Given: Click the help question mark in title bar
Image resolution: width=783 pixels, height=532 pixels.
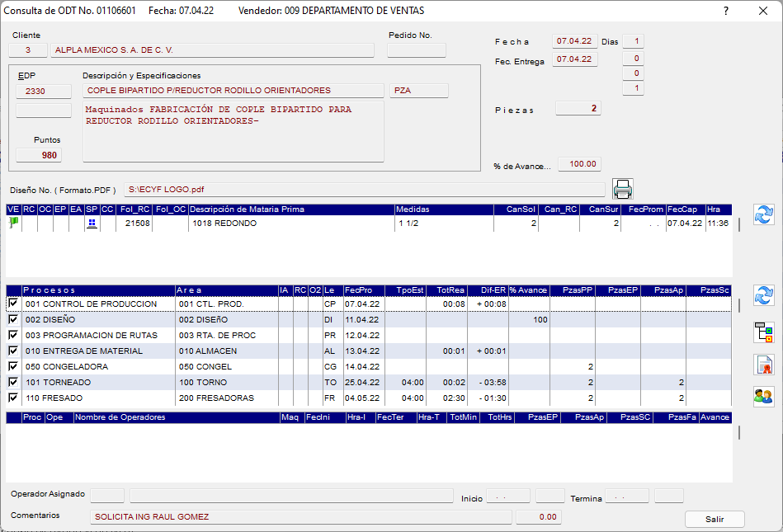Looking at the screenshot, I should tap(726, 11).
